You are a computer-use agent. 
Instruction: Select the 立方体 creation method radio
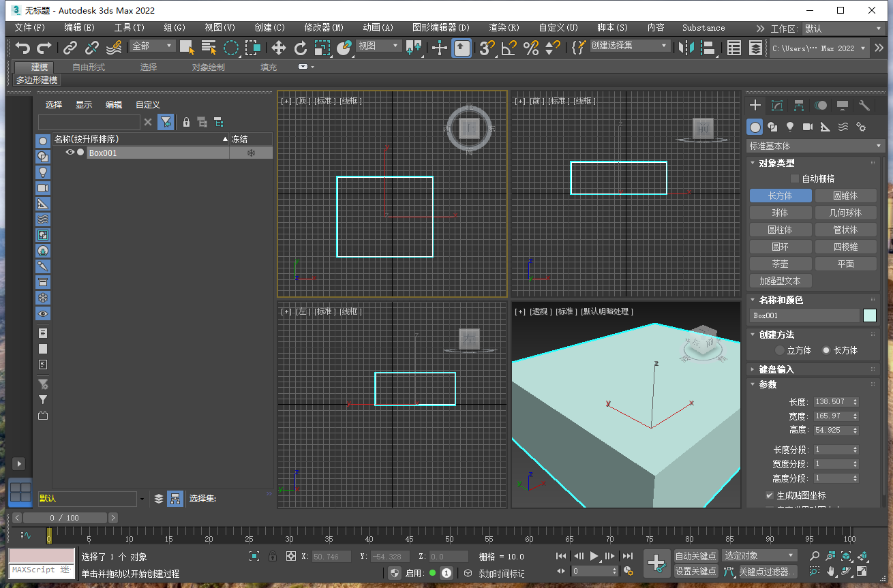point(781,350)
